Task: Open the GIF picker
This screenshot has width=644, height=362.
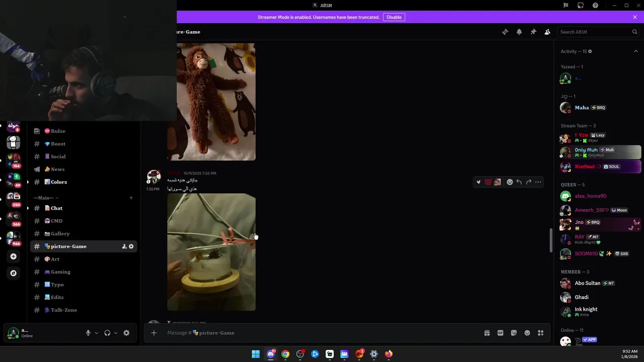Action: coord(500,333)
